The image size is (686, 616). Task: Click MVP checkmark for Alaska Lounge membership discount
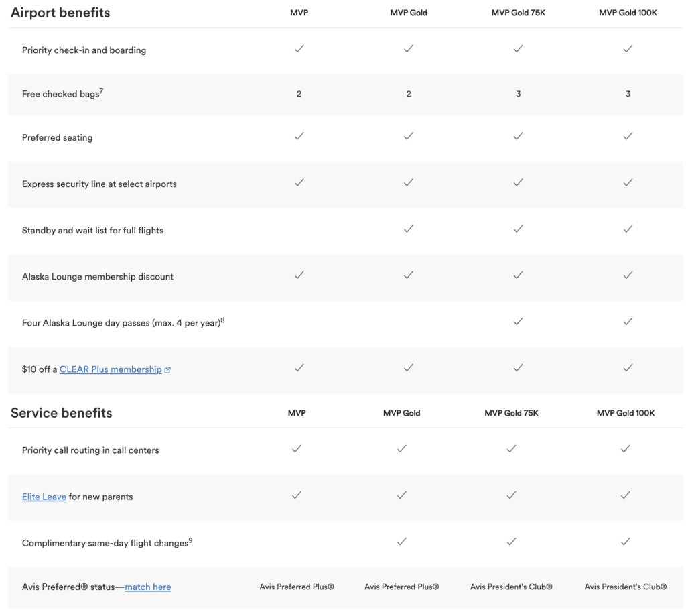[x=299, y=275]
